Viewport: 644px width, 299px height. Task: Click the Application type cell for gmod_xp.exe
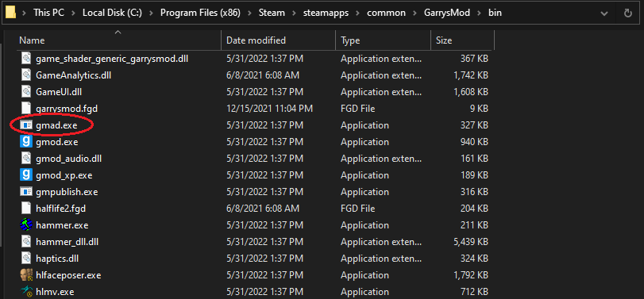(364, 175)
